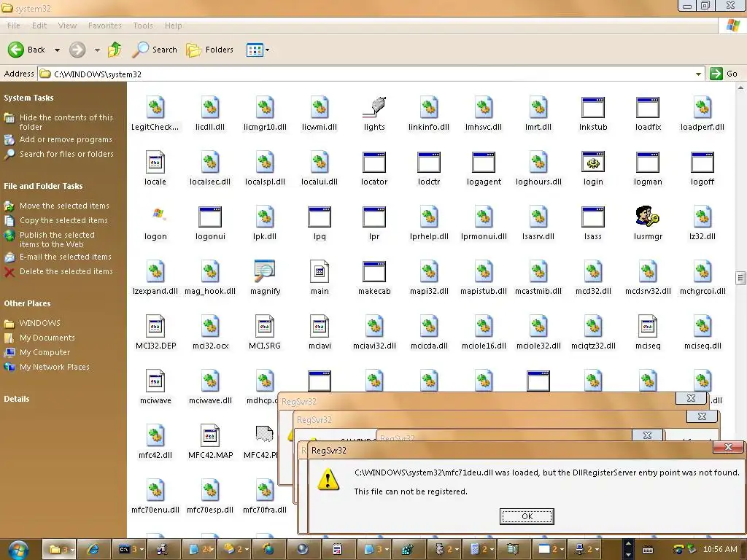Select the logoff program icon

703,162
